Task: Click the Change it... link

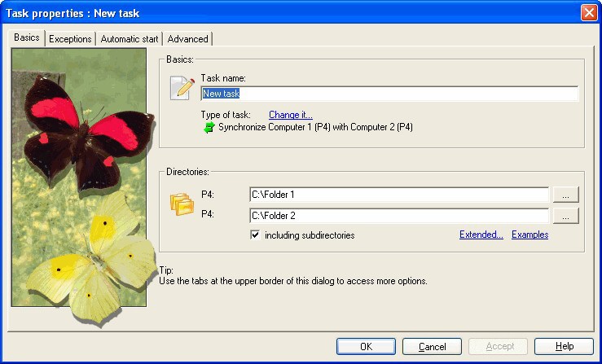Action: [x=291, y=115]
